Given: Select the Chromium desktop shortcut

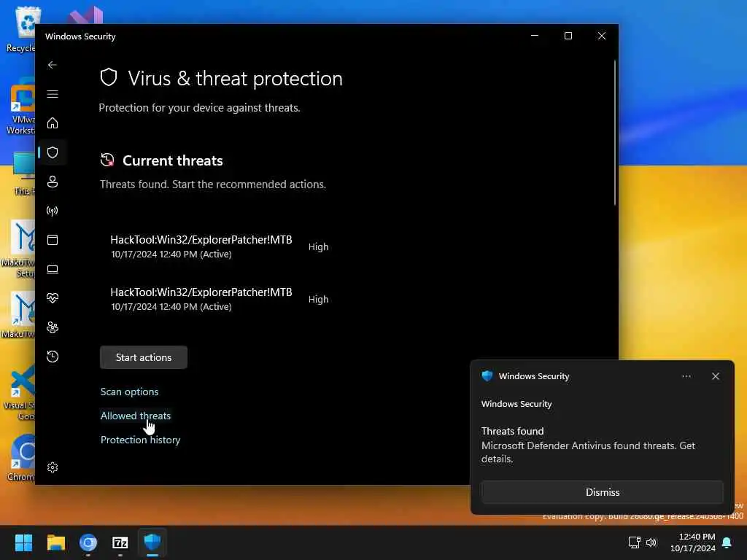Looking at the screenshot, I should tap(20, 458).
